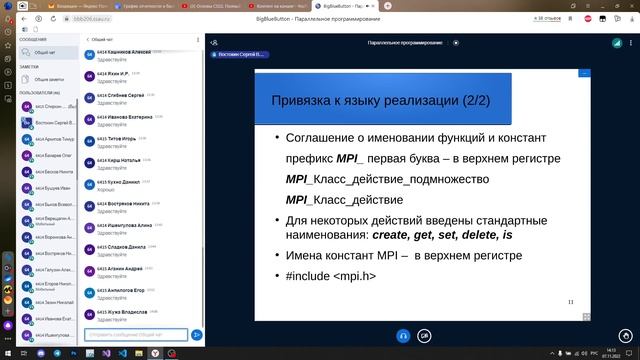Open the notification center icon in the tray
Image resolution: width=640 pixels, height=360 pixels.
pyautogui.click(x=629, y=353)
